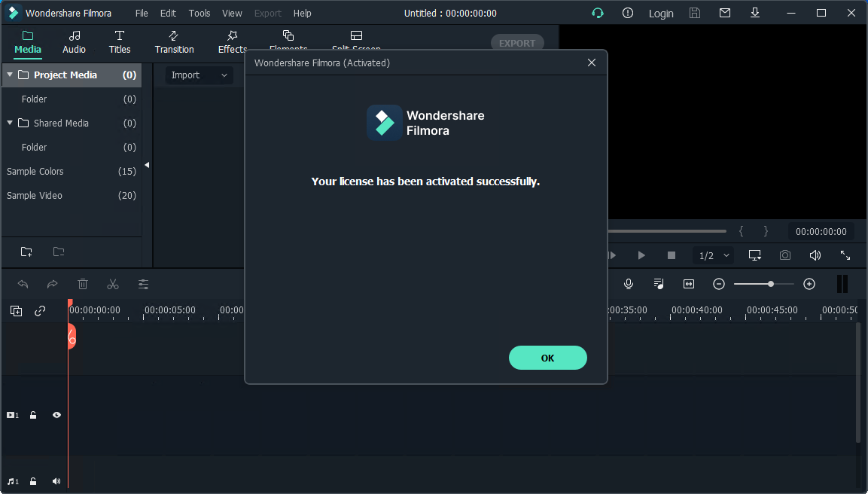Collapse the Project Media folder

tap(10, 75)
